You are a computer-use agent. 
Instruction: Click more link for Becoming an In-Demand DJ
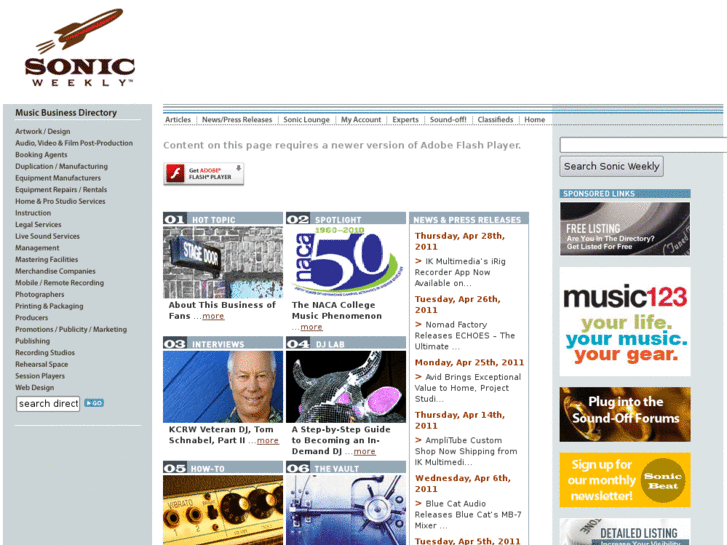[364, 451]
